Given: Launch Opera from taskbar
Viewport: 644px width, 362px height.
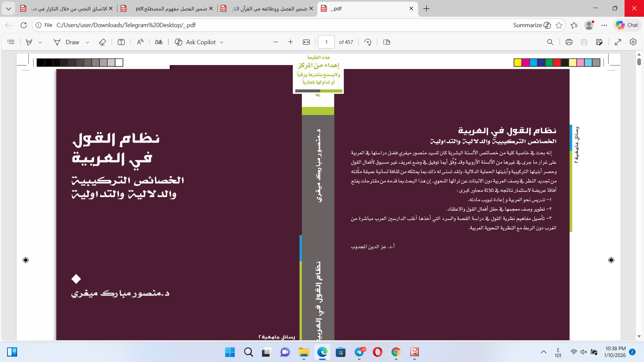Looking at the screenshot, I should coord(378,352).
